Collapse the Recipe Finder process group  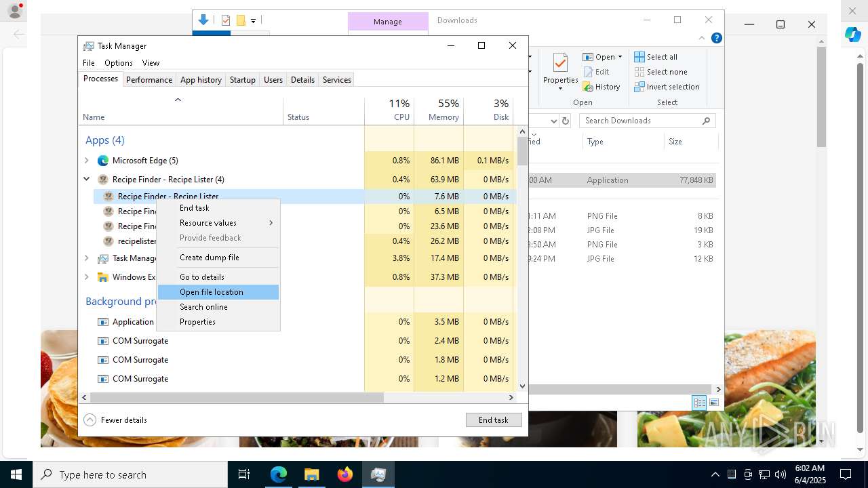coord(86,180)
